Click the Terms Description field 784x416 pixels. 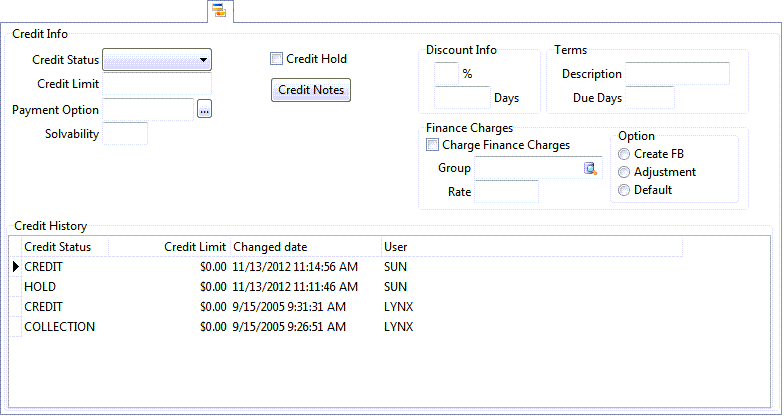(x=677, y=74)
